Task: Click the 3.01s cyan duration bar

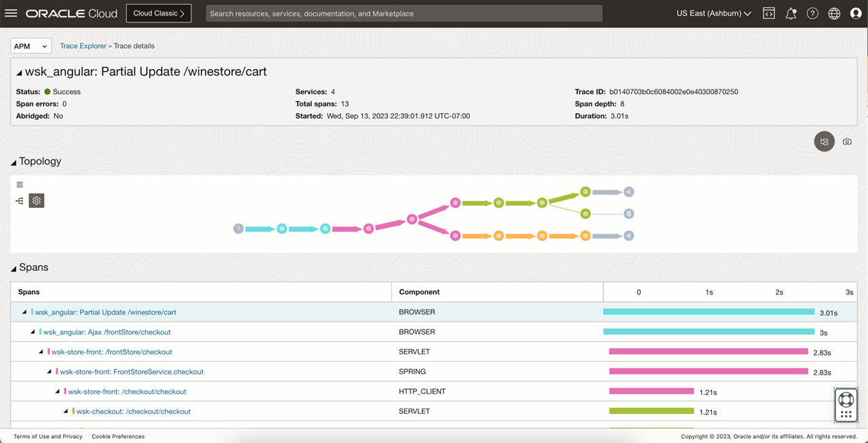Action: [x=709, y=312]
